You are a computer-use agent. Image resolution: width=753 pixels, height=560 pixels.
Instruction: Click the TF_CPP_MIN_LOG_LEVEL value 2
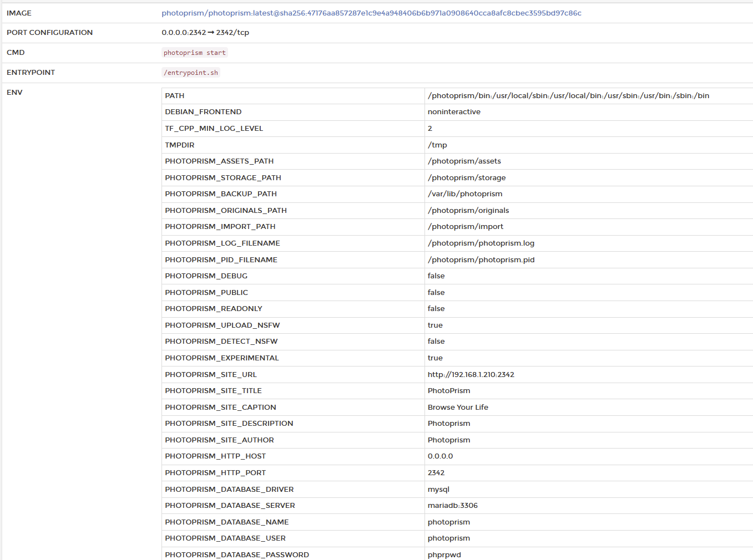point(429,128)
